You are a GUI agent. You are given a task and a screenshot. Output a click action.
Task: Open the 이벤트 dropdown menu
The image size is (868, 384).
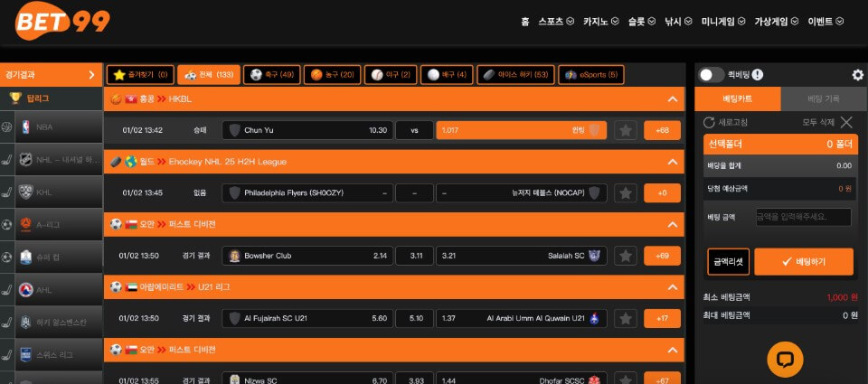point(826,22)
